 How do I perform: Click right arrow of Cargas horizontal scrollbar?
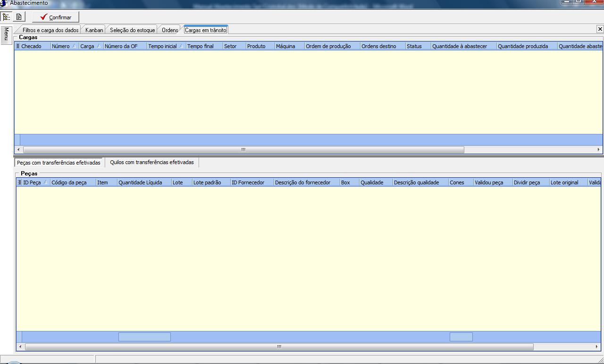(598, 149)
